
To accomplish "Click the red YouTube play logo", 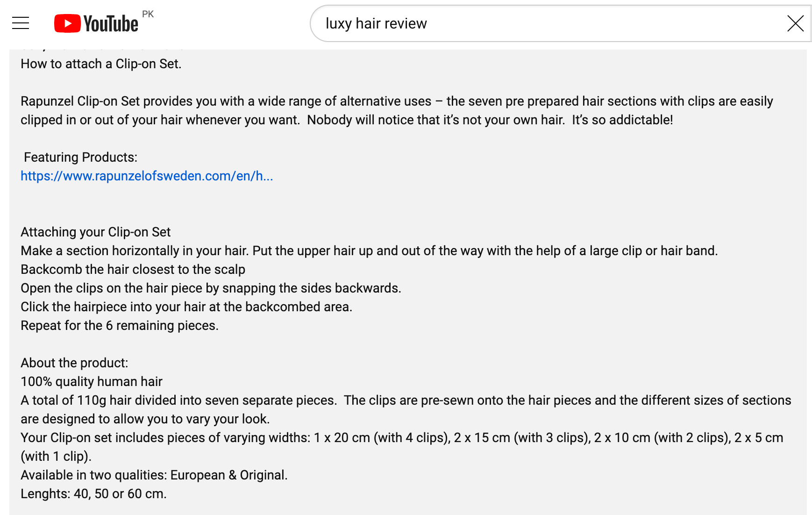I will [67, 23].
